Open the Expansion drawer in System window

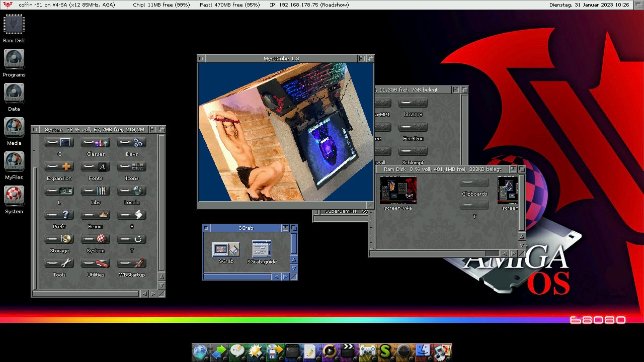[59, 167]
